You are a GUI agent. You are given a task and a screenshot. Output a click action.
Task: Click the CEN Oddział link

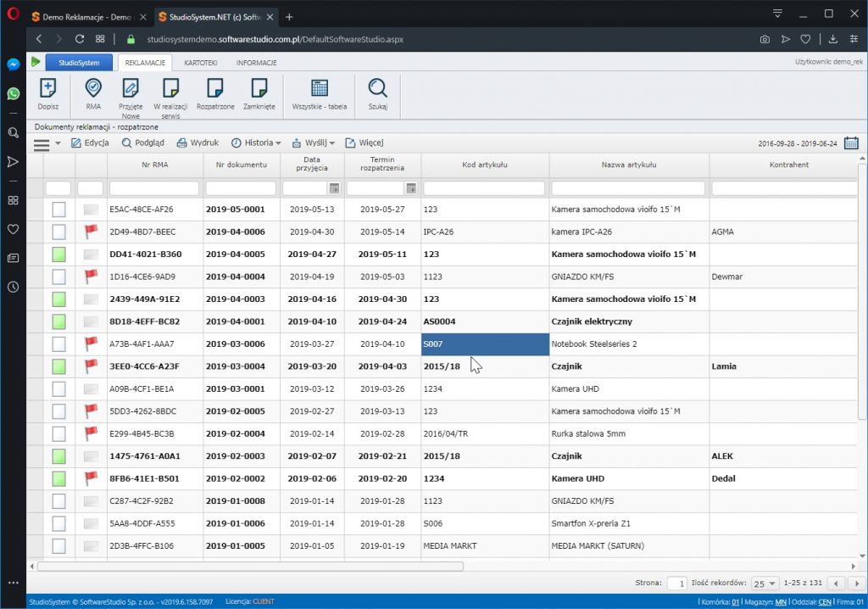[825, 602]
